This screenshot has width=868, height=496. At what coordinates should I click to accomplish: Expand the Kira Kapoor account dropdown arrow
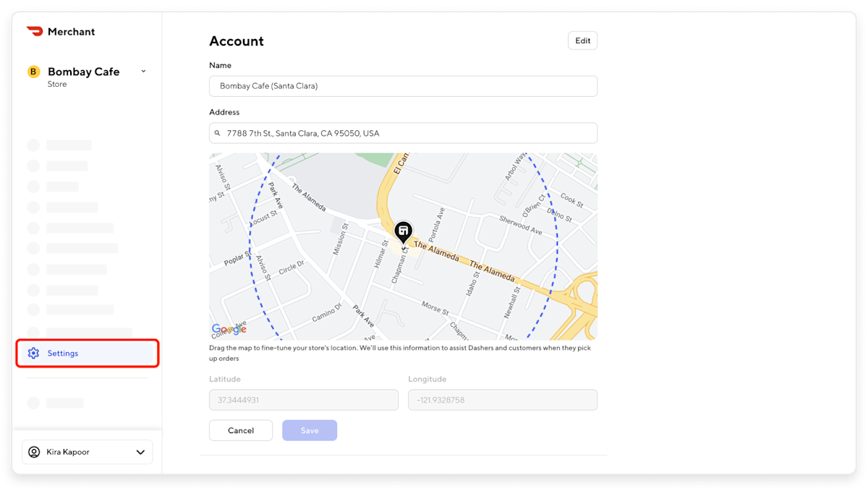(140, 453)
